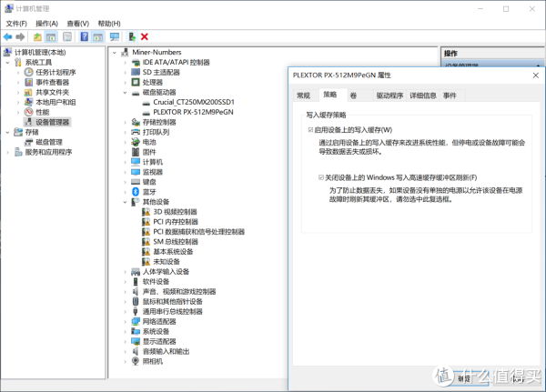
Task: Select 服务和应用程序 node
Action: [x=48, y=152]
